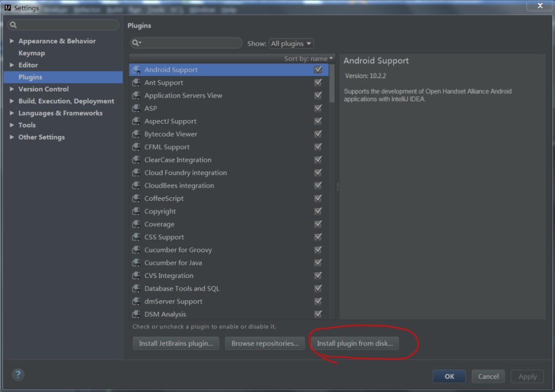This screenshot has height=392, width=555.
Task: Disable the Android Support plugin checkbox
Action: point(318,70)
